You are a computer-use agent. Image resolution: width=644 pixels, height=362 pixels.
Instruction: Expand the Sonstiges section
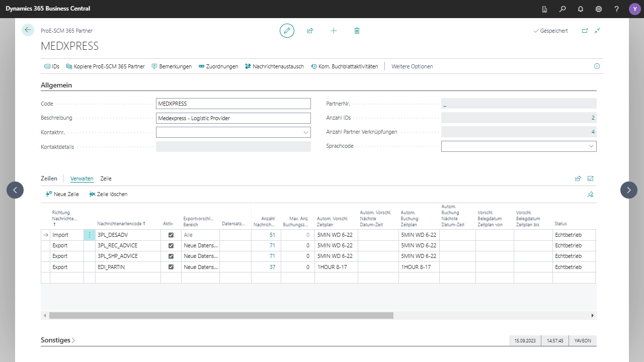(58, 340)
